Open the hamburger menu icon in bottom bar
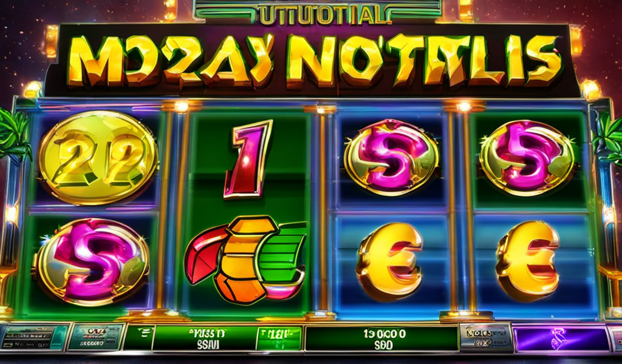The image size is (622, 364). 139,338
